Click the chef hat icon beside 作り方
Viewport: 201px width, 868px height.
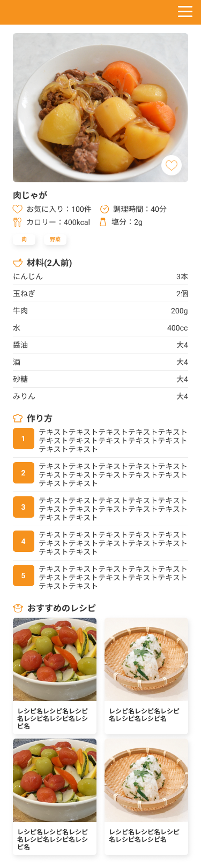(x=18, y=418)
